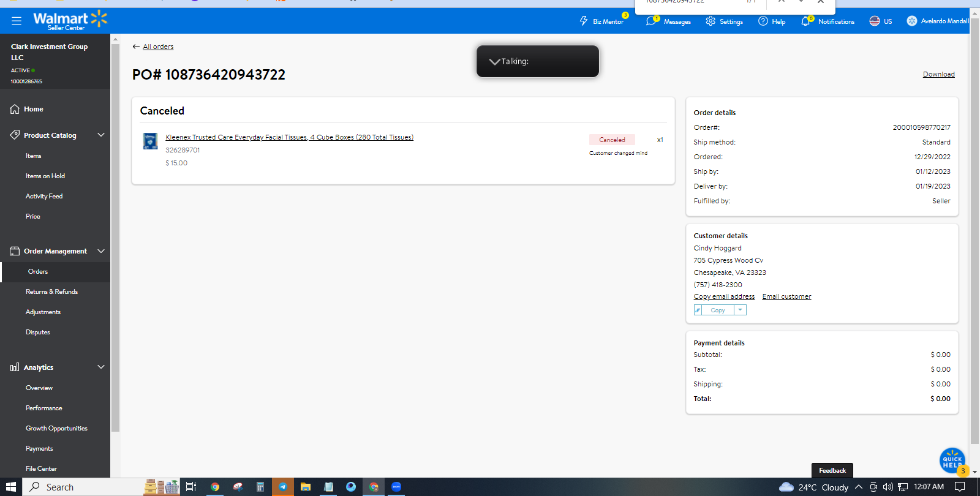This screenshot has width=980, height=496.
Task: Open the Quick Help floating button
Action: [x=952, y=461]
